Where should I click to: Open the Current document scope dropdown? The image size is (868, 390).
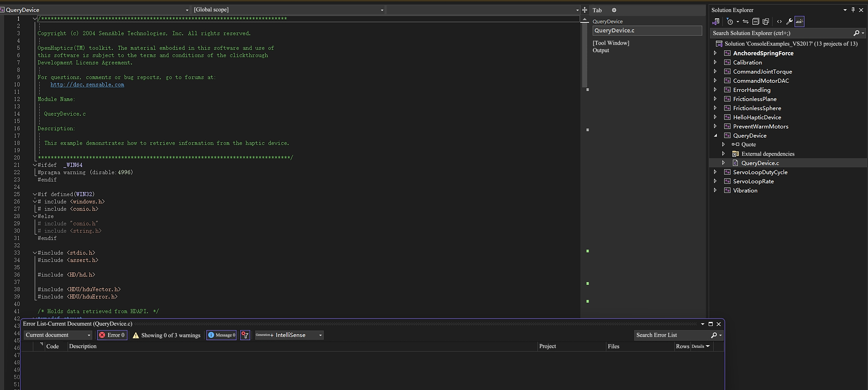click(x=58, y=335)
